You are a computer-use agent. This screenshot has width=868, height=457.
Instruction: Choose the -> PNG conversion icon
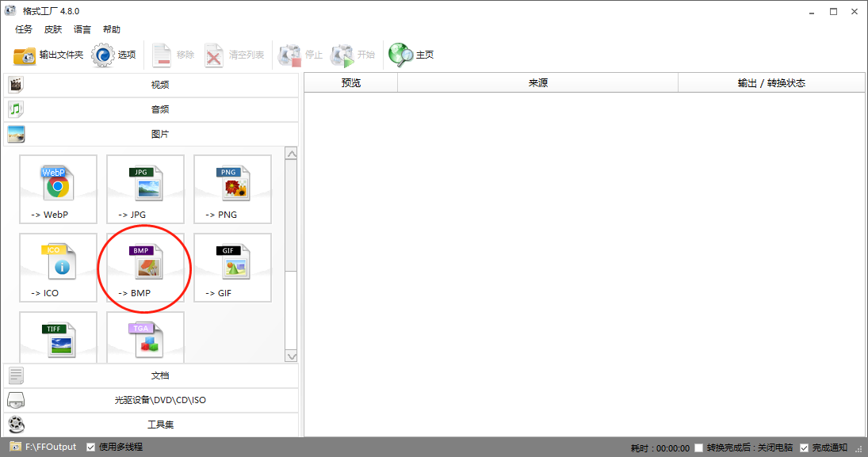232,189
